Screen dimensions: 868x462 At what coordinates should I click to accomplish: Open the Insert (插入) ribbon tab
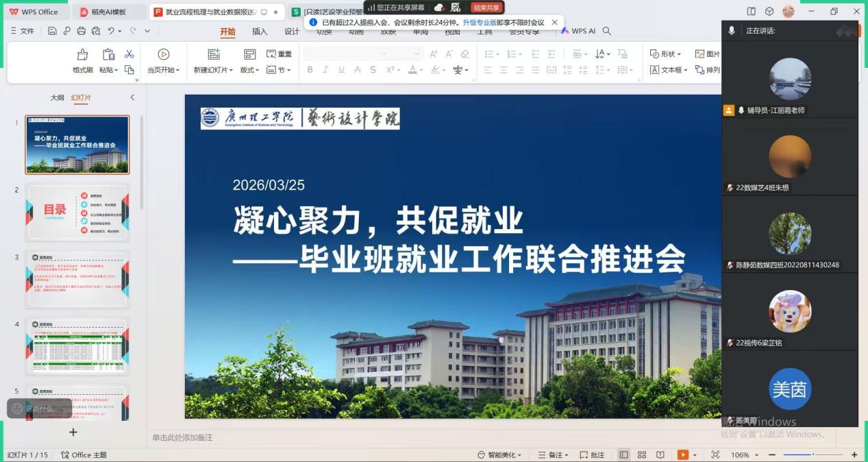tap(260, 32)
